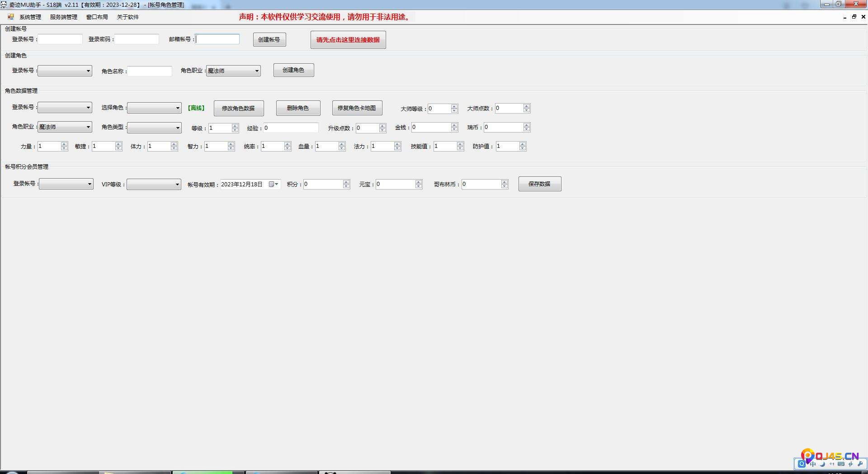
Task: Expand the 选择角色 dropdown
Action: (x=177, y=108)
